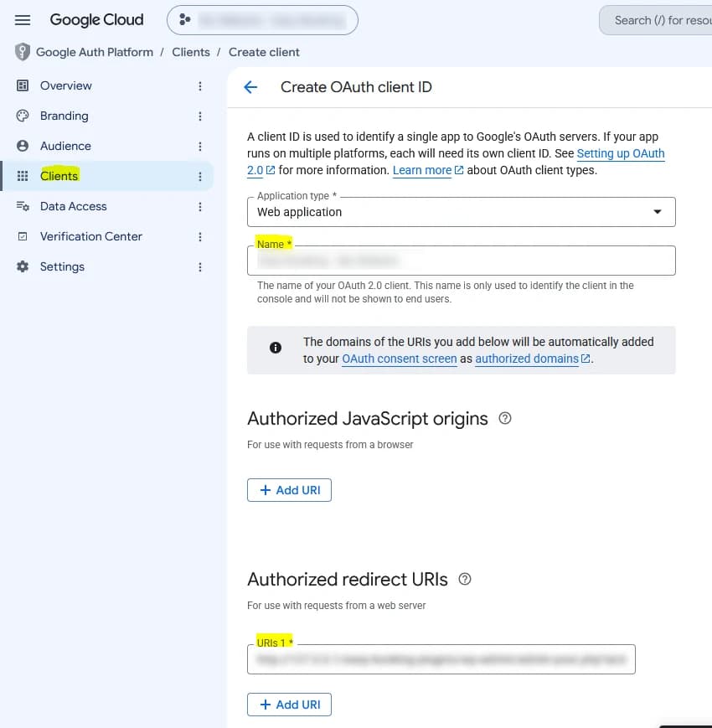Open Overview in the sidebar
The width and height of the screenshot is (712, 728).
click(66, 86)
